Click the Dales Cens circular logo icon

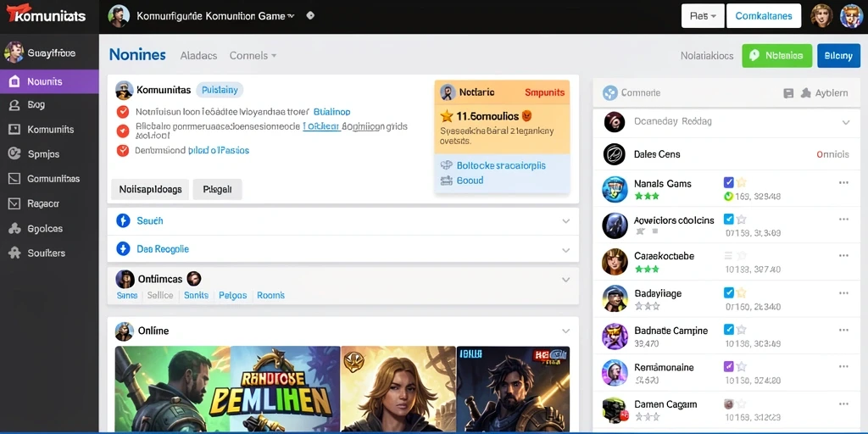[615, 154]
